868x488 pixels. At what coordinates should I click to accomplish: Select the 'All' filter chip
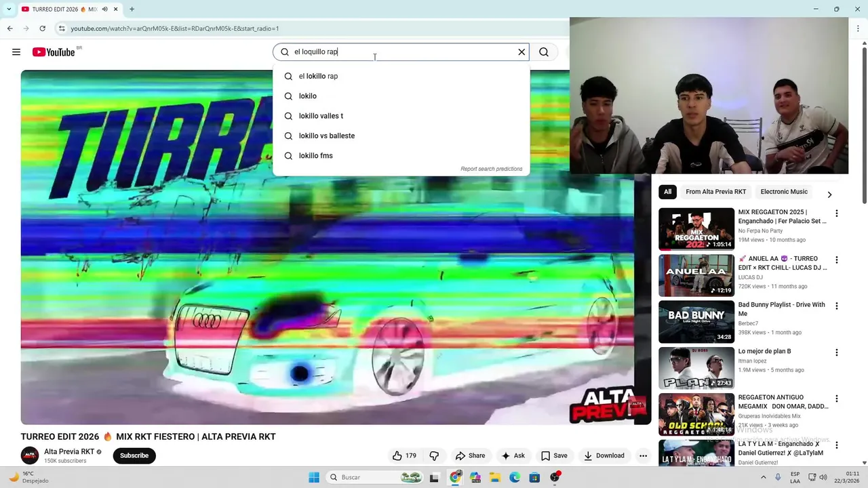coord(667,192)
